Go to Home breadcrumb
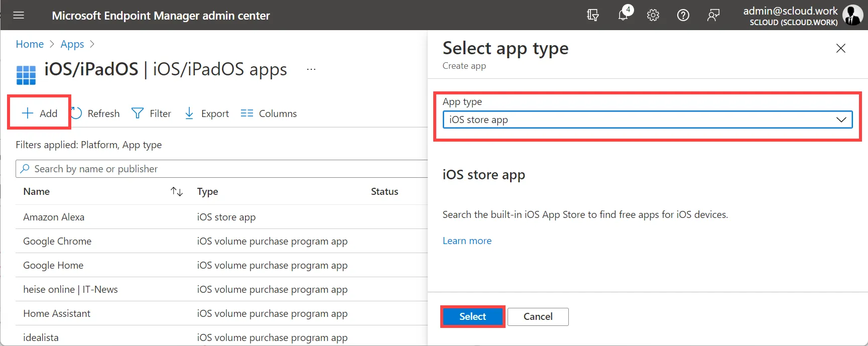The height and width of the screenshot is (346, 868). [x=30, y=44]
